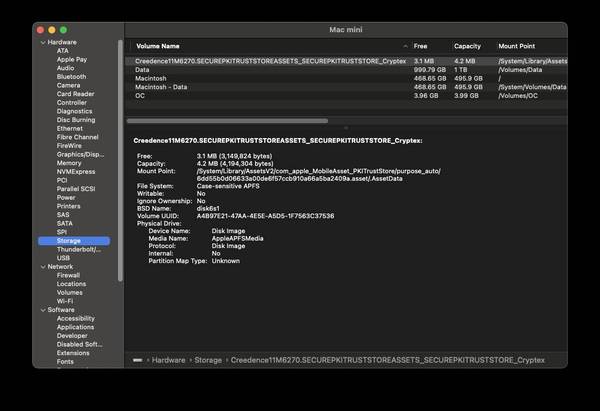Open Thunderbolt in the sidebar
Screen dimensions: 600x411
tap(79, 250)
